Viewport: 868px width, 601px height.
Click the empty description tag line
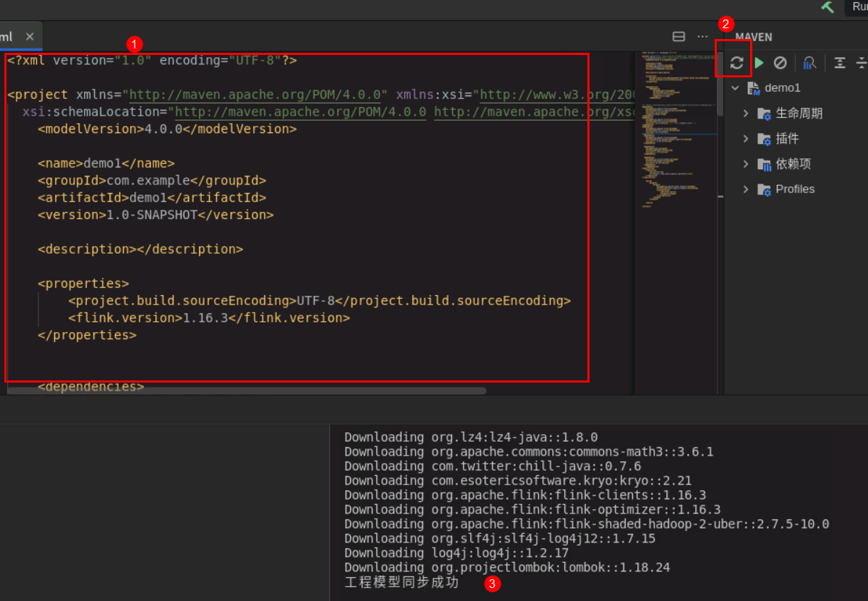click(x=140, y=250)
